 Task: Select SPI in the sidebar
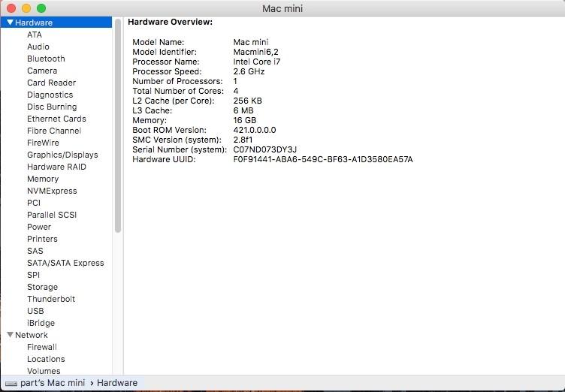(x=34, y=275)
